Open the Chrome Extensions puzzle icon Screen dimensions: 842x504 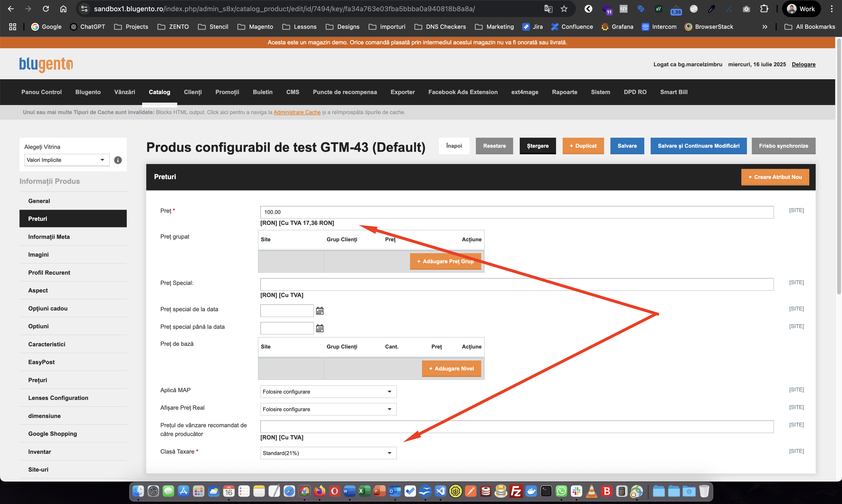pyautogui.click(x=764, y=9)
